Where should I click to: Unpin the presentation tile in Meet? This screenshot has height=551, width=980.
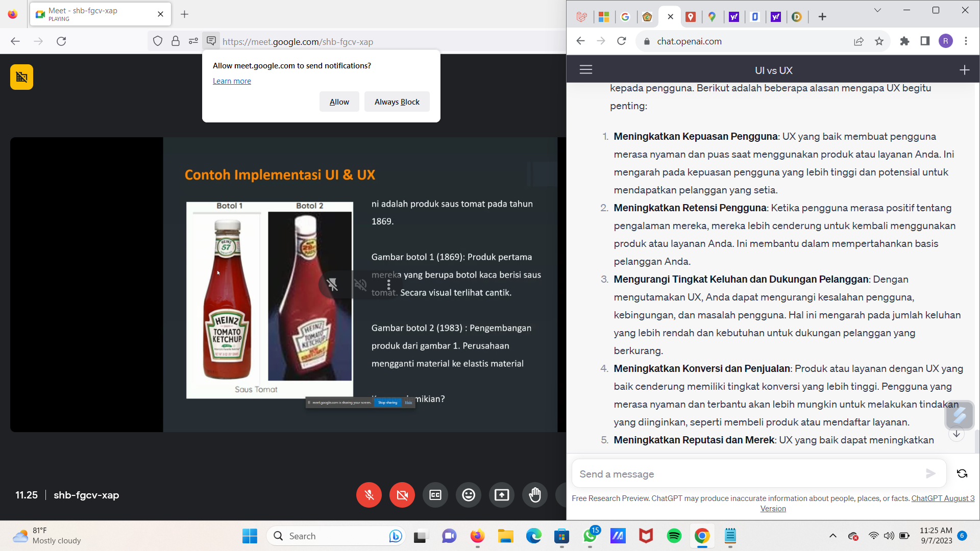click(332, 285)
